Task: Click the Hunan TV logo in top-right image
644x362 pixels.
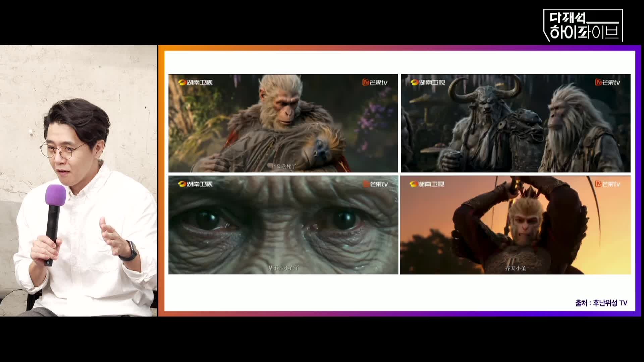Action: tap(428, 82)
